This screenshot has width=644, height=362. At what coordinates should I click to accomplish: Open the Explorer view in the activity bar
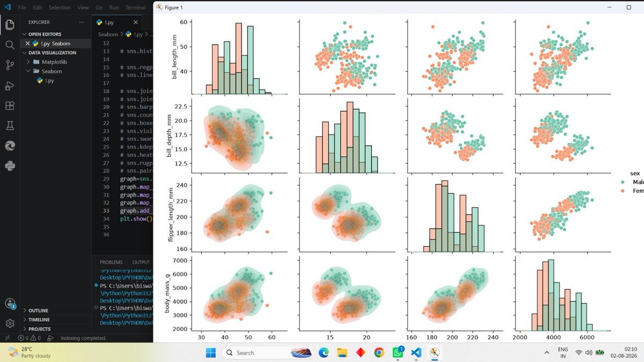pyautogui.click(x=10, y=24)
